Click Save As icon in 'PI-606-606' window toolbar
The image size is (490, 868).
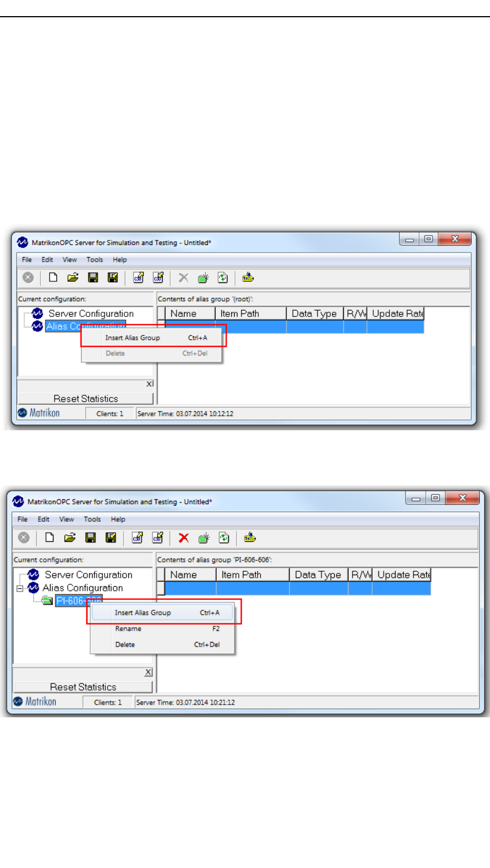point(111,538)
